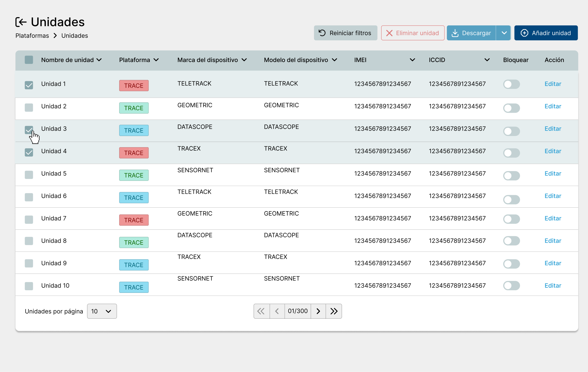Click Editar link for Unidad 7
This screenshot has height=372, width=588.
click(553, 218)
